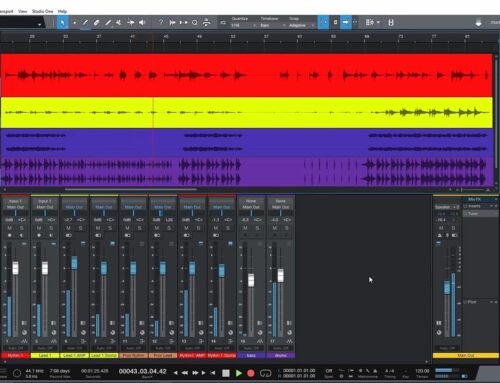Toggle monitor on the Lead 1 channel

(x=51, y=235)
